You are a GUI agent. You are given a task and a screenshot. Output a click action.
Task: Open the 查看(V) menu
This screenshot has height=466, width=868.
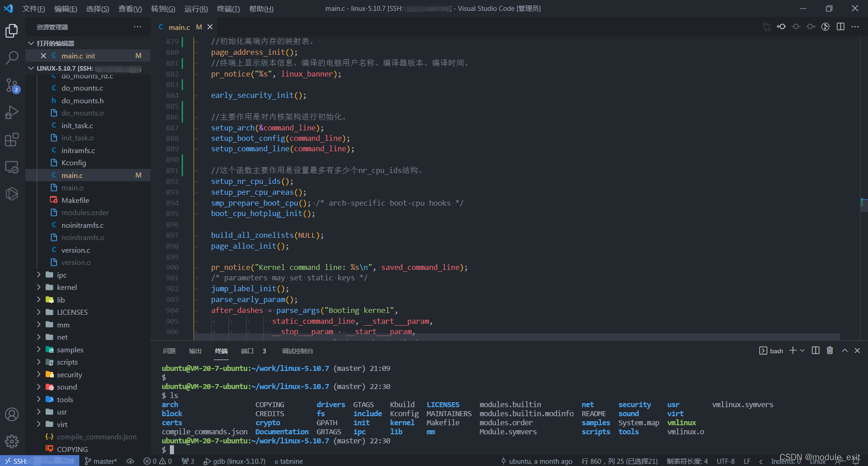tap(130, 9)
